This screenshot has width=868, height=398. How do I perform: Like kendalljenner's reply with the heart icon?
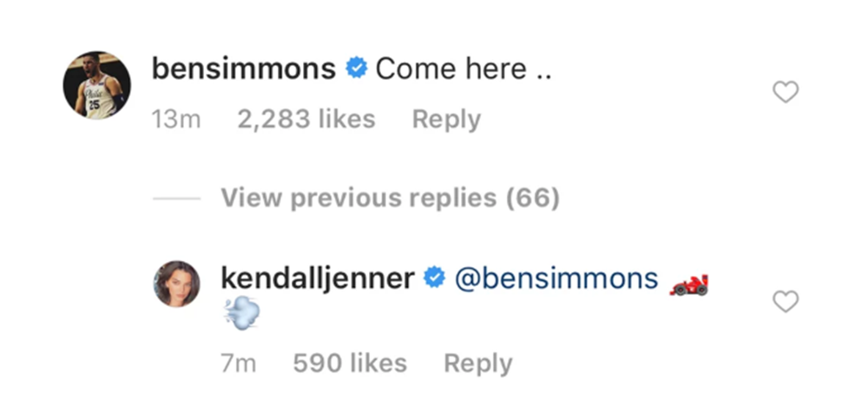tap(785, 302)
